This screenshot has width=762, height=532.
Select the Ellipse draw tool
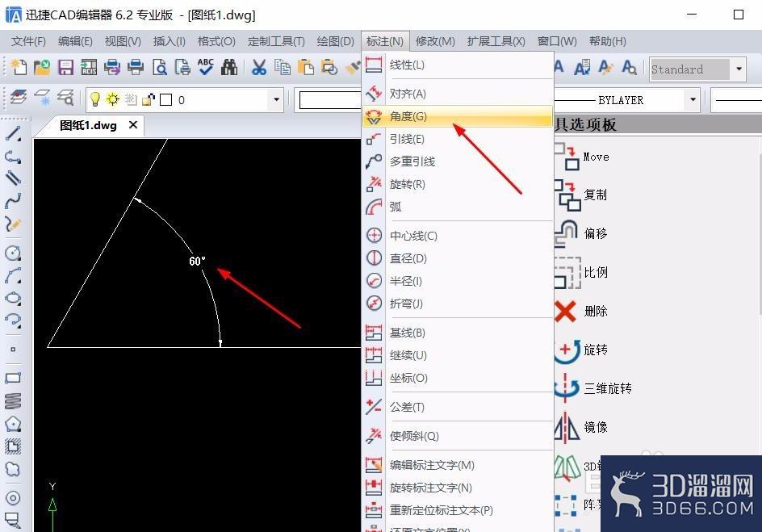13,298
